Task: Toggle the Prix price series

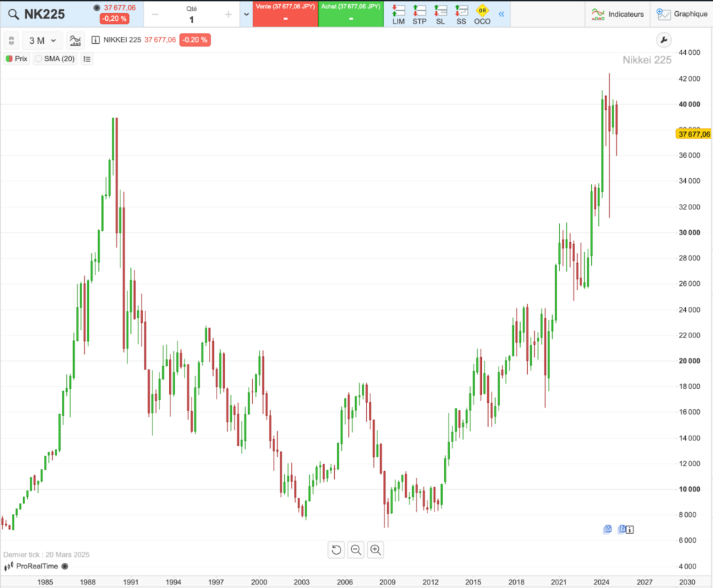Action: pyautogui.click(x=17, y=58)
